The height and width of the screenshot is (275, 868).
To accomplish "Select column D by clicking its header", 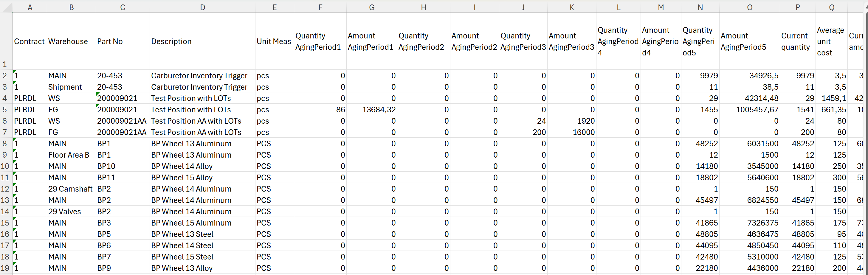I will point(202,7).
